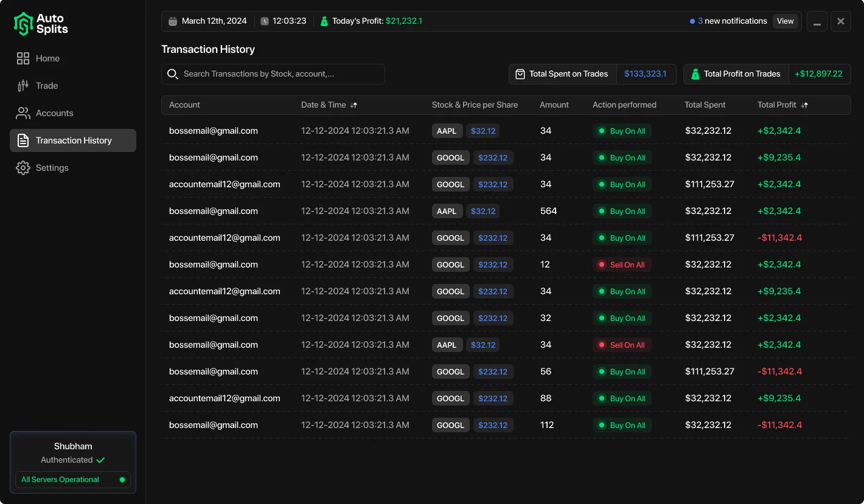Click Today's Profit value $21,232.1
864x504 pixels.
pyautogui.click(x=404, y=21)
